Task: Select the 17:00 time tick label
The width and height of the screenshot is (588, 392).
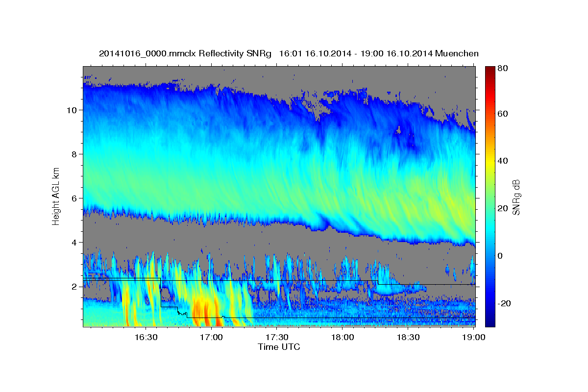Action: pyautogui.click(x=212, y=337)
